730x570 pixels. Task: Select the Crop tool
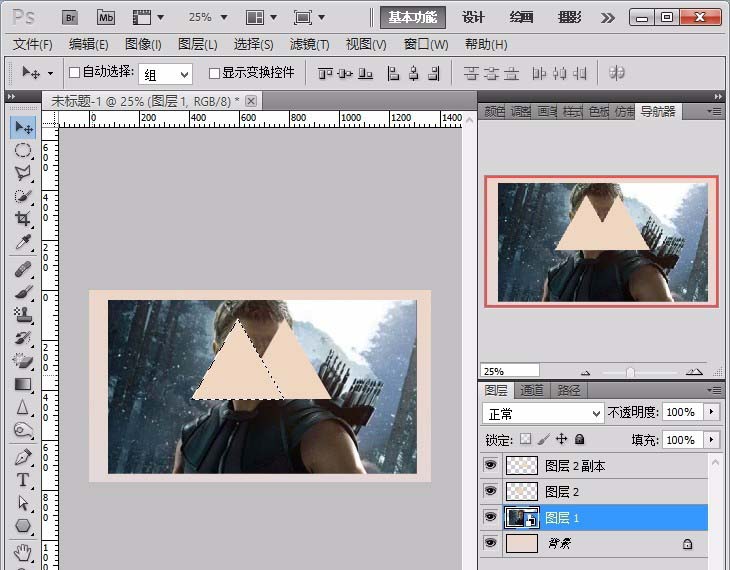point(23,219)
